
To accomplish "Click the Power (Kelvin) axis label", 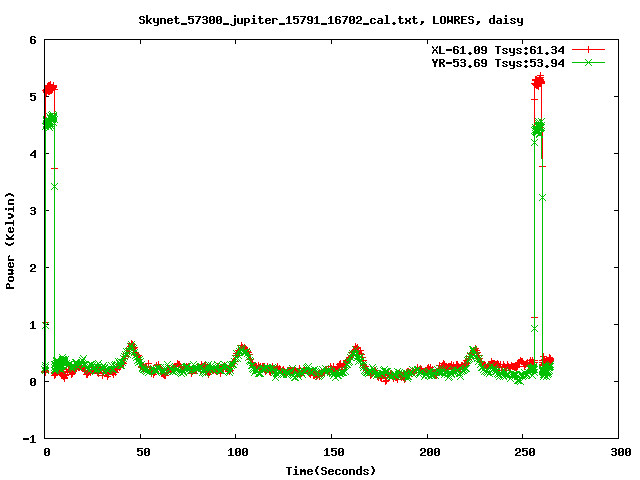I will (10, 241).
